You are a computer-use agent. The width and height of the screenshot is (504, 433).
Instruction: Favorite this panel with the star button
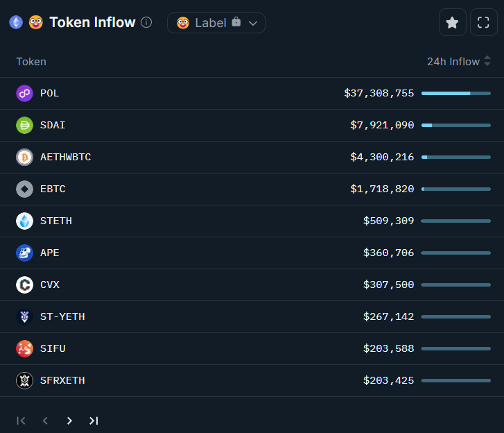coord(452,22)
